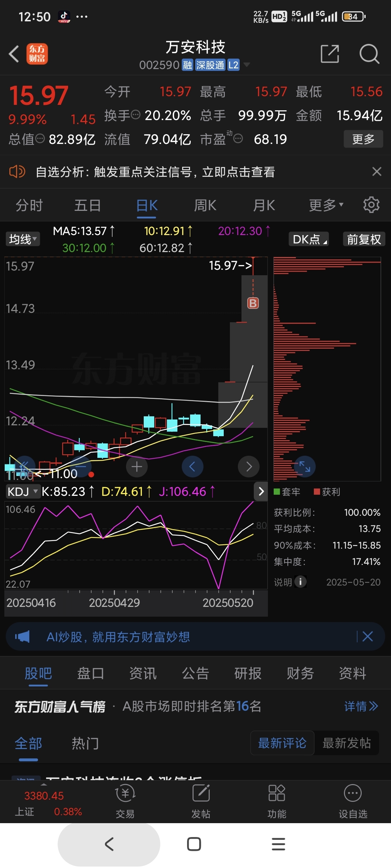Open the 财务 tab
The height and width of the screenshot is (868, 391).
(300, 673)
